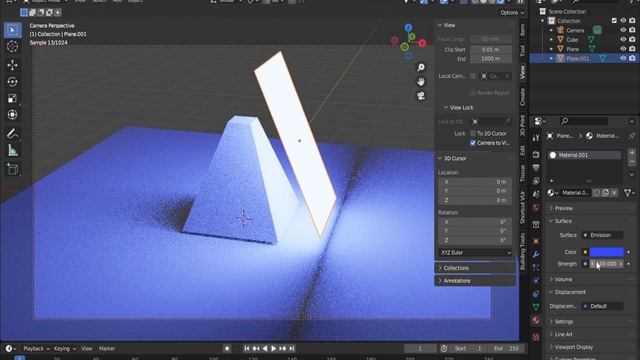
Task: Click the blue Z axis on navigation gizmo
Action: coord(408,27)
